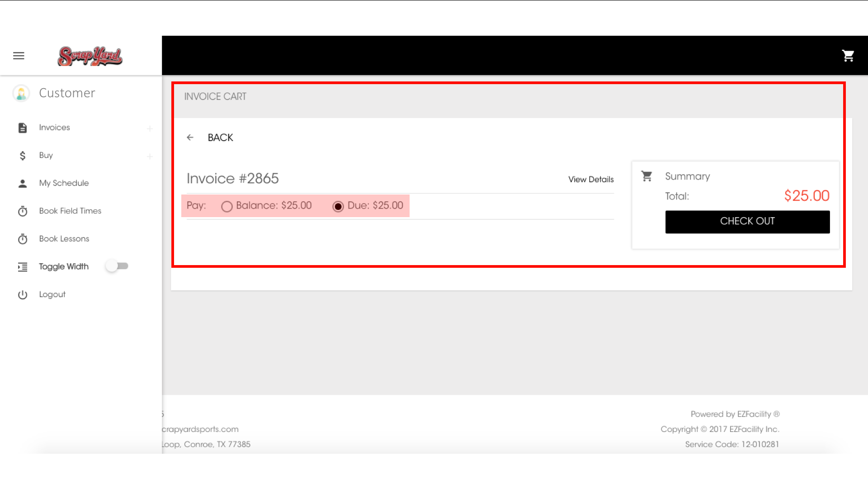This screenshot has height=489, width=868.
Task: Click the Total: label
Action: coord(677,196)
